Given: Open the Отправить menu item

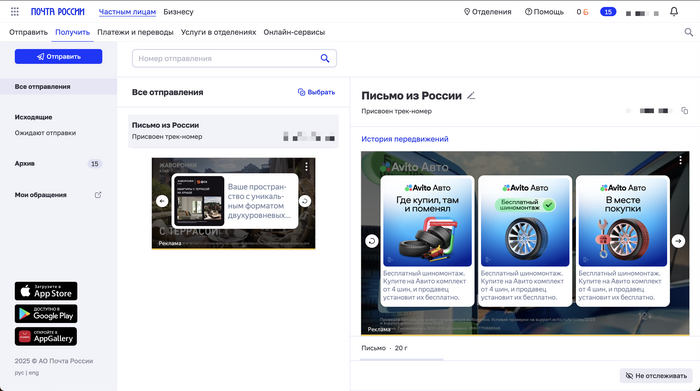Looking at the screenshot, I should click(x=28, y=32).
